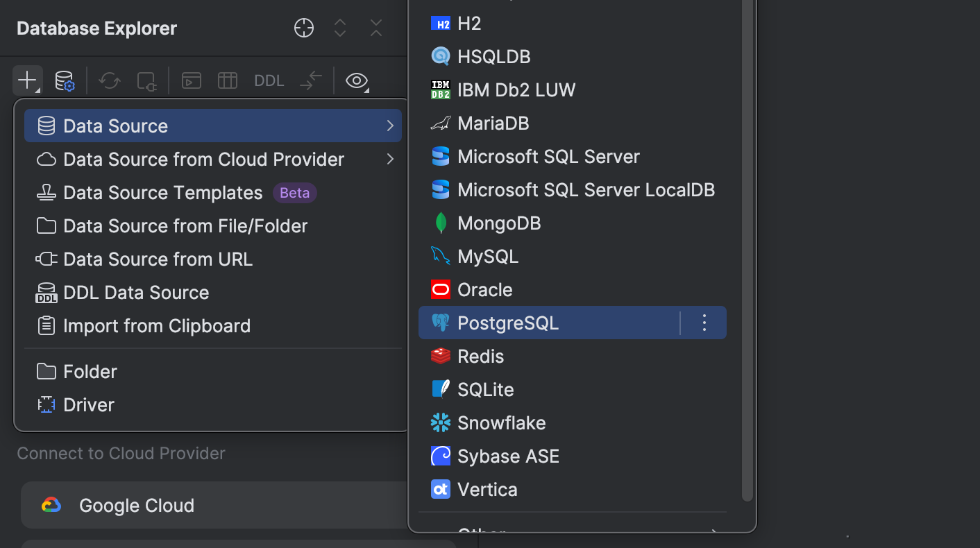Open Data Source Properties icon

click(x=65, y=80)
